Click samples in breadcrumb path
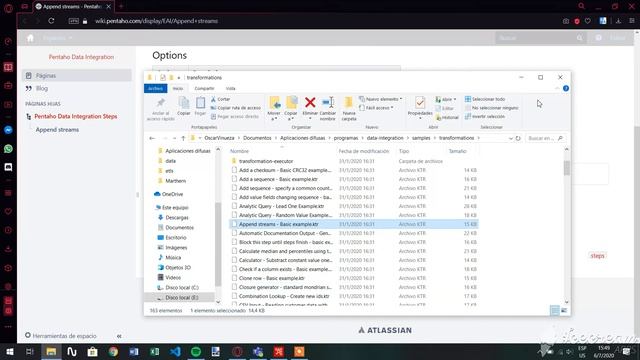The height and width of the screenshot is (360, 640). (421, 138)
